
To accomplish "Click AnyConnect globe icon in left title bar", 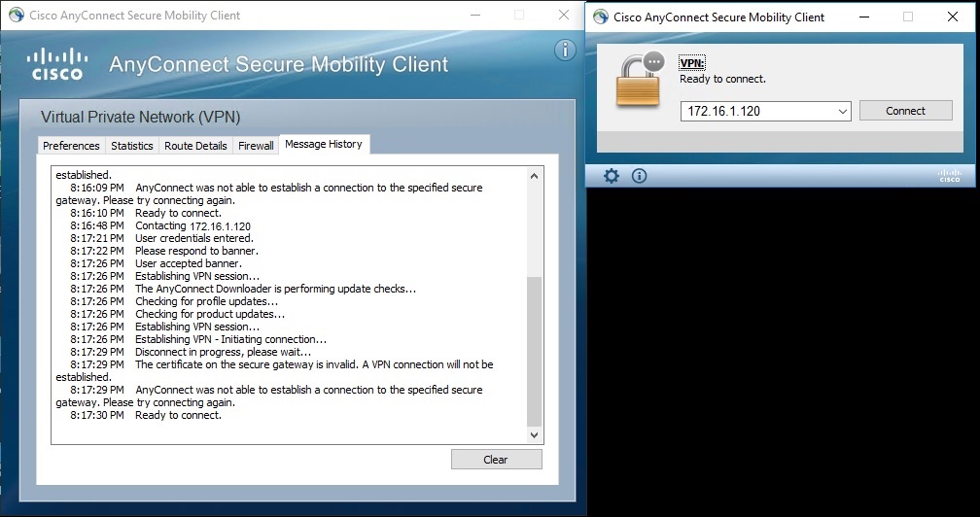I will pos(17,15).
